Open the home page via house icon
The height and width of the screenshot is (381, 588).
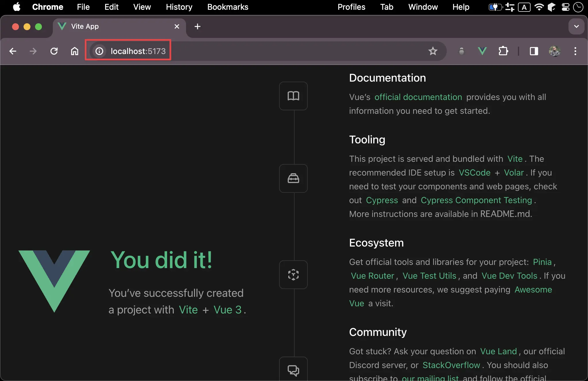pos(75,51)
